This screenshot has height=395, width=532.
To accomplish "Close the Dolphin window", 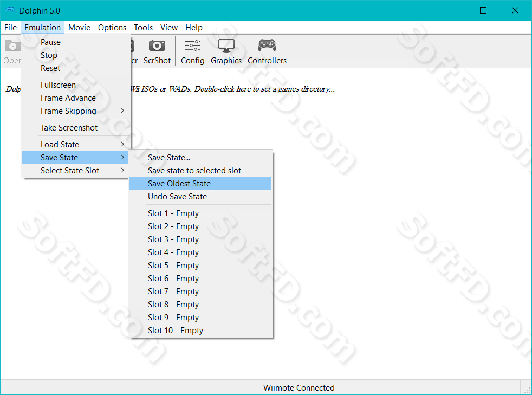I will coord(515,10).
